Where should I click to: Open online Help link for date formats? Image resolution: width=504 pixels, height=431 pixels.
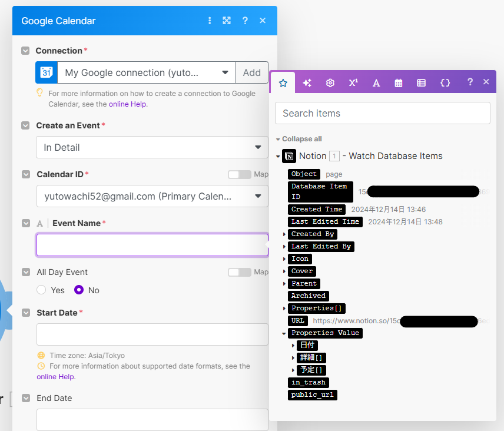55,377
